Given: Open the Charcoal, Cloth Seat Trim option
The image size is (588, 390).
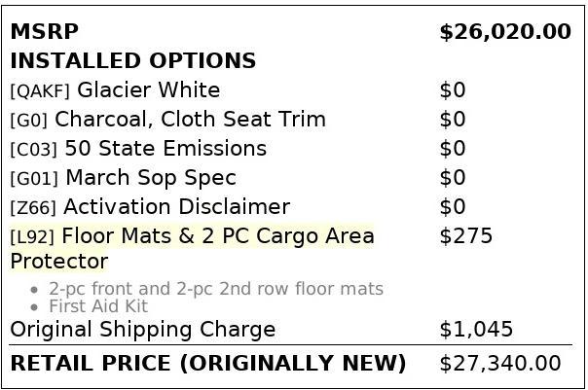Looking at the screenshot, I should [190, 120].
